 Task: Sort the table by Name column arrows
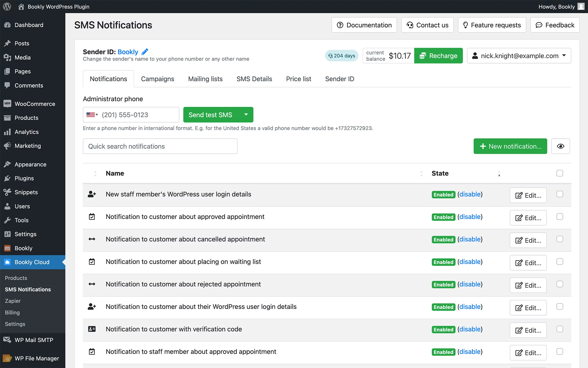point(421,174)
